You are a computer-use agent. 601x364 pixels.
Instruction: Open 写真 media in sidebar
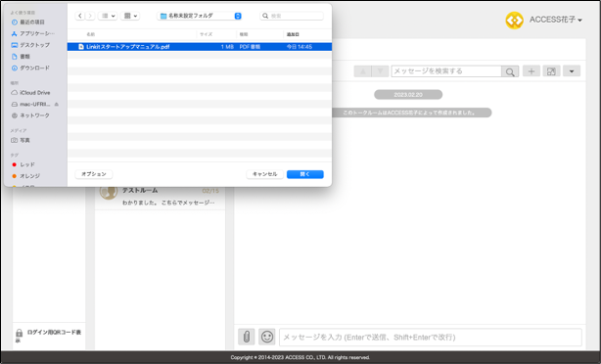[x=22, y=140]
